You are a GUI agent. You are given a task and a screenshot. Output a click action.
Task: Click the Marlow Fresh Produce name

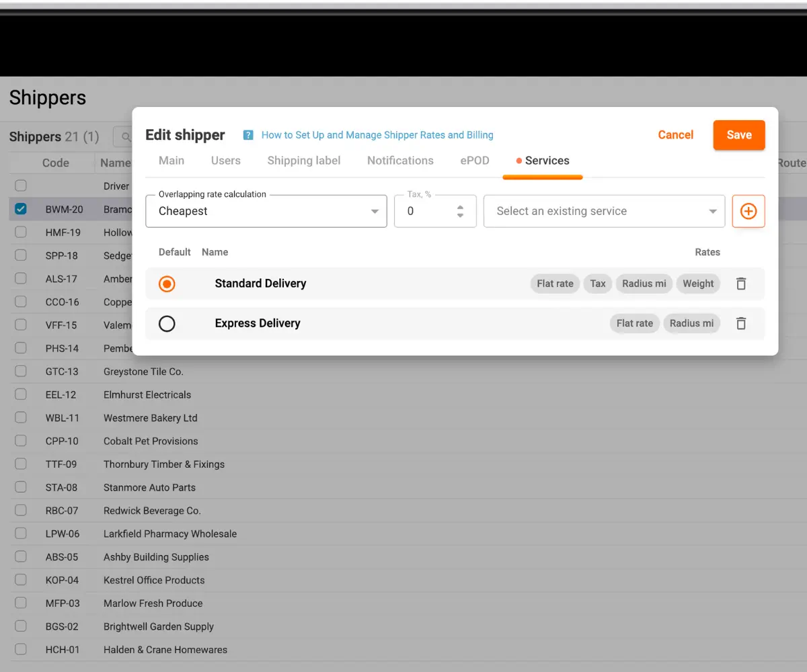coord(153,603)
